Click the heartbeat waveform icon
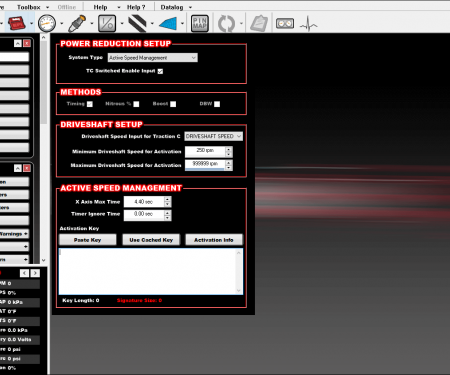450x375 pixels. (308, 24)
